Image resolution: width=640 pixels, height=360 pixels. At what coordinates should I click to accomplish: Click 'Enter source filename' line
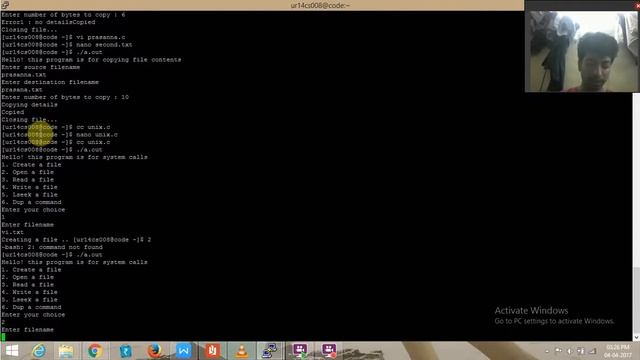point(40,67)
